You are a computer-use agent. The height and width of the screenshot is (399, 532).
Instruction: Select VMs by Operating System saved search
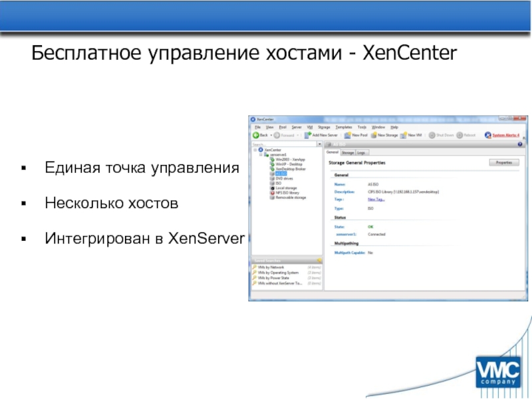pos(278,273)
